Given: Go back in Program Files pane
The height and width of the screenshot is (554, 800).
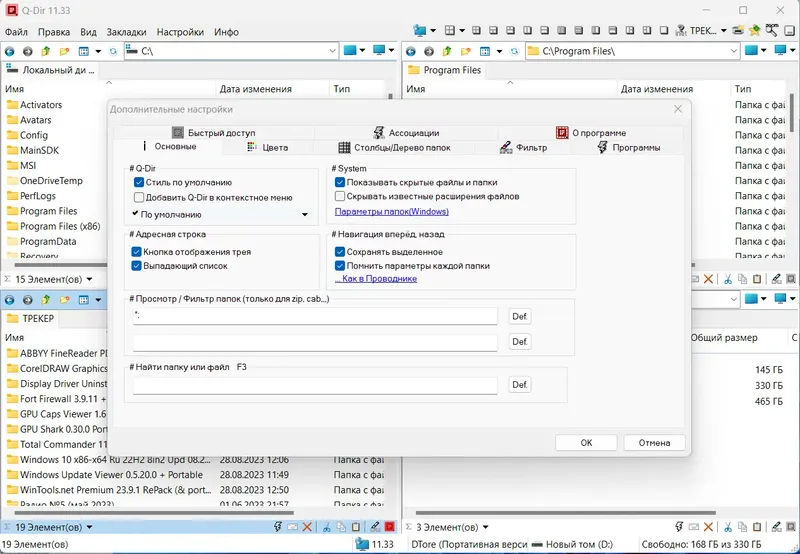Looking at the screenshot, I should (411, 51).
